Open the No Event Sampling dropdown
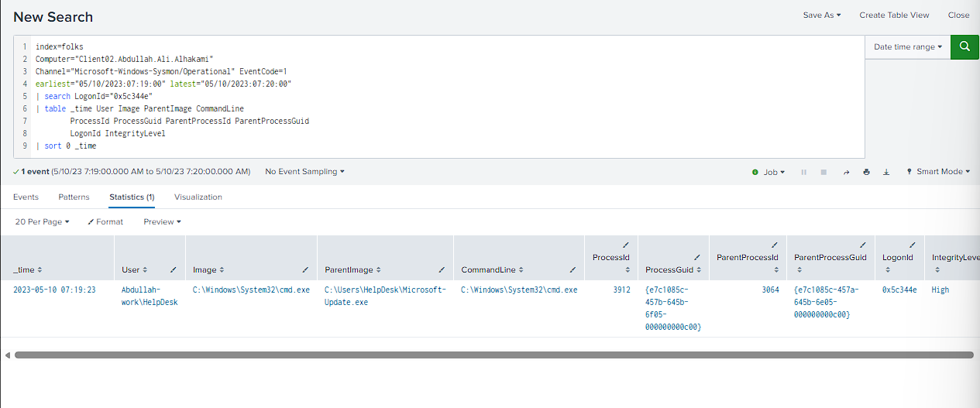This screenshot has height=408, width=980. (304, 172)
